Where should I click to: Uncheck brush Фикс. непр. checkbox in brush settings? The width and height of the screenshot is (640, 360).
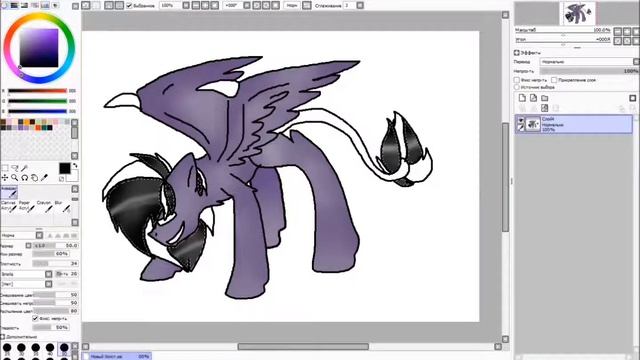click(x=35, y=318)
